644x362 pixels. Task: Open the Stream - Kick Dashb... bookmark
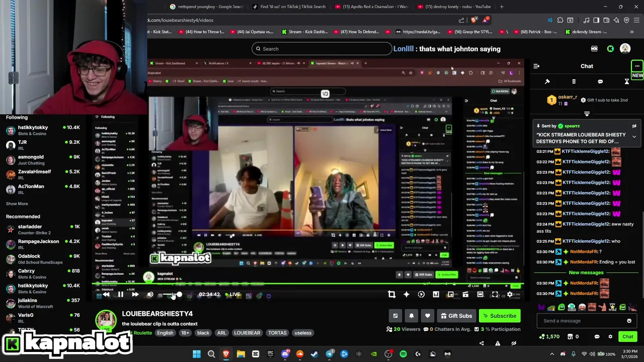click(x=305, y=32)
